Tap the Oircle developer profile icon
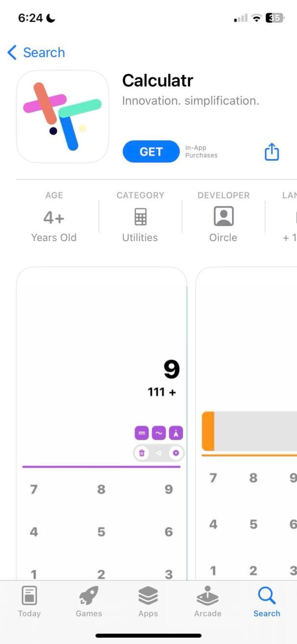Screen dimensions: 297x644 point(223,216)
